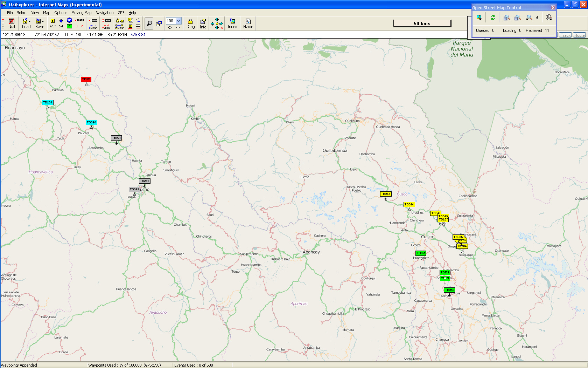
Task: Click the Abancay town label on map
Action: (x=311, y=252)
